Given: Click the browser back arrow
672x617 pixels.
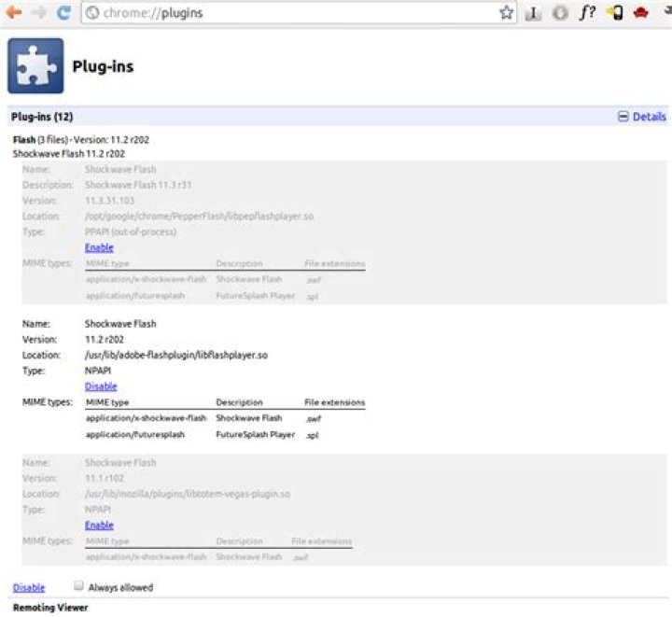Looking at the screenshot, I should tap(14, 12).
